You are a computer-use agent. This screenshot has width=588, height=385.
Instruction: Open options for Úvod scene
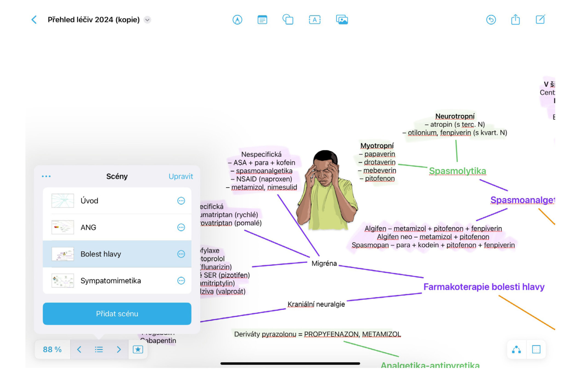(181, 200)
